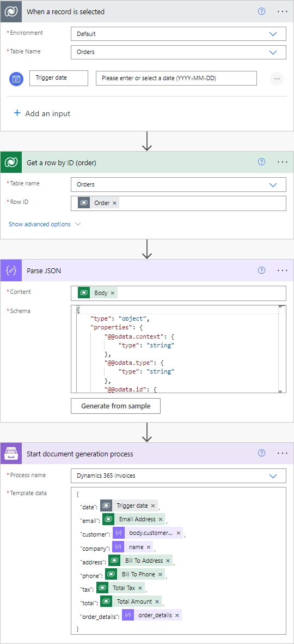The height and width of the screenshot is (644, 294).
Task: Open the Environment dropdown set to Default
Action: point(179,34)
